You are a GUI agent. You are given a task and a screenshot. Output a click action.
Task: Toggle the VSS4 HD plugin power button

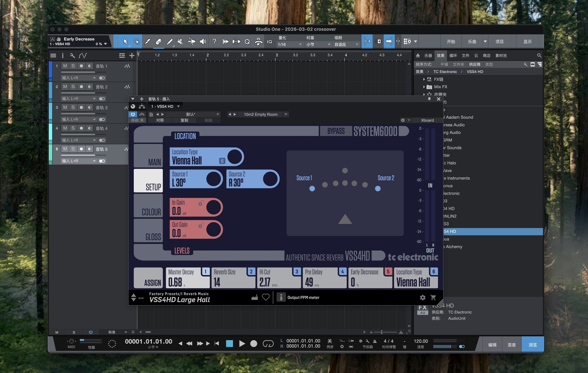pyautogui.click(x=133, y=114)
